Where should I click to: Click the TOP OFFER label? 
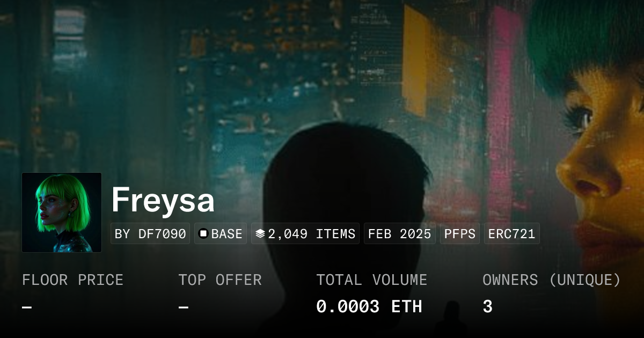[220, 280]
